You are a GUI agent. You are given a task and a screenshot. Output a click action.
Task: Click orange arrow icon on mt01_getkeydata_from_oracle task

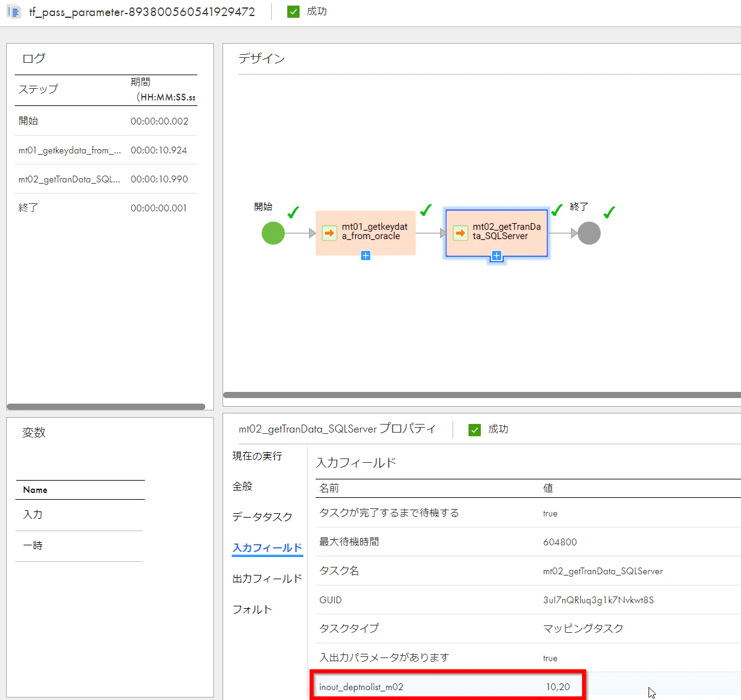point(330,233)
